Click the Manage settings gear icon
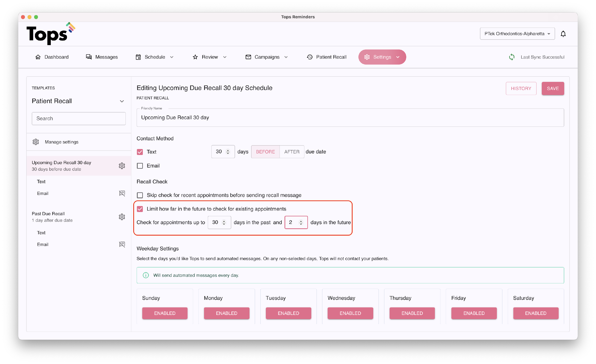This screenshot has width=596, height=364. click(36, 142)
